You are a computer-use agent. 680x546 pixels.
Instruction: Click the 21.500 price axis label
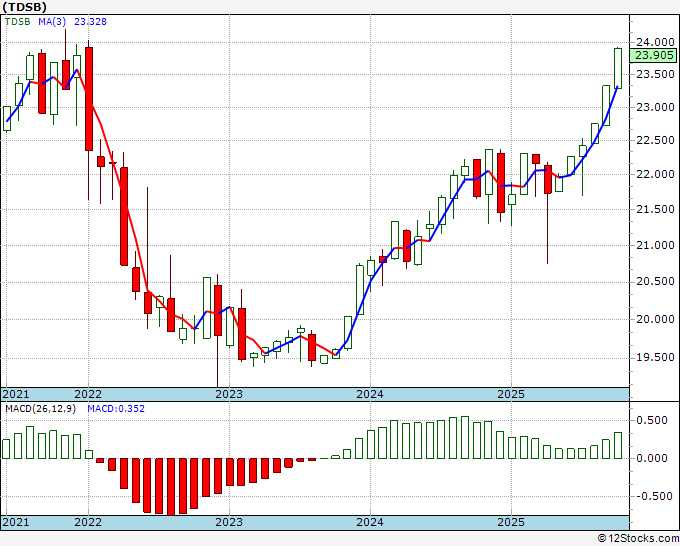click(x=655, y=209)
